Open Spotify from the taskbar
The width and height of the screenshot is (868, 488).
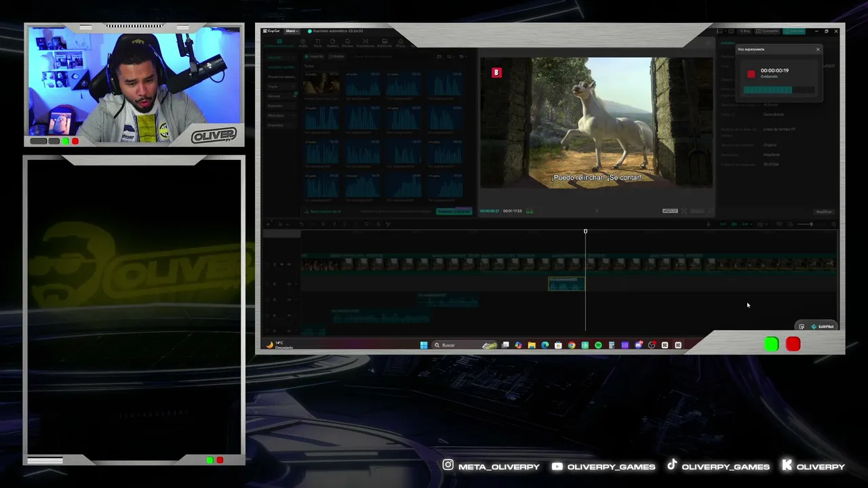click(x=598, y=345)
